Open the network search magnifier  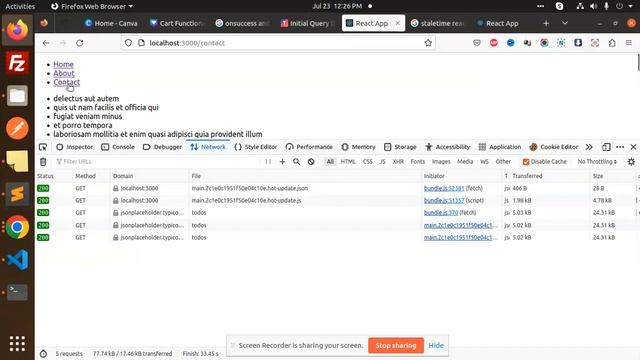coord(297,162)
